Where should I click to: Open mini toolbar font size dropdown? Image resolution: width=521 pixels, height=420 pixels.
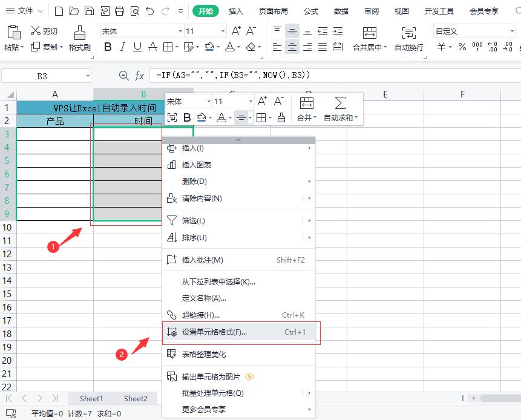251,101
